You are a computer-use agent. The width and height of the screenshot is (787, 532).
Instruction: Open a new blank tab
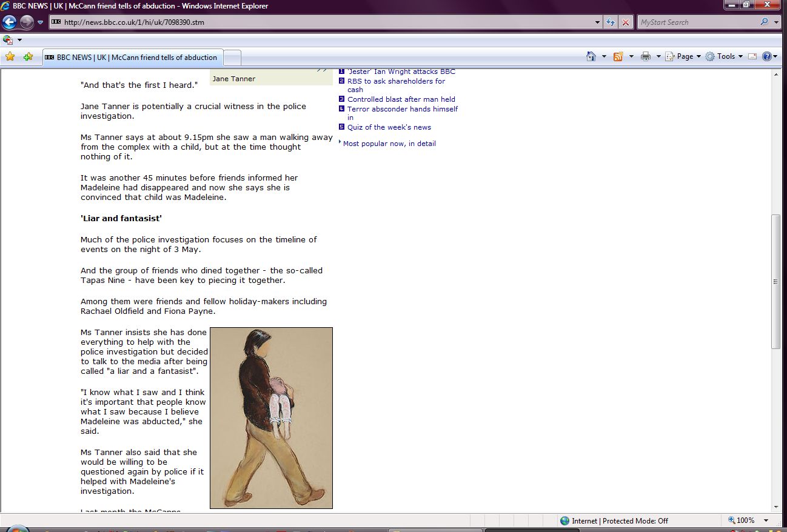click(x=233, y=58)
